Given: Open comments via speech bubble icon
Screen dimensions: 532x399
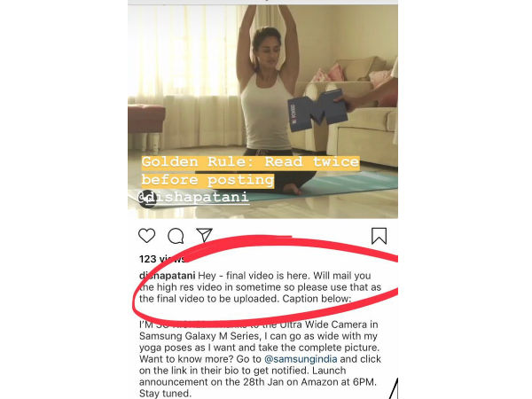Looking at the screenshot, I should [176, 236].
